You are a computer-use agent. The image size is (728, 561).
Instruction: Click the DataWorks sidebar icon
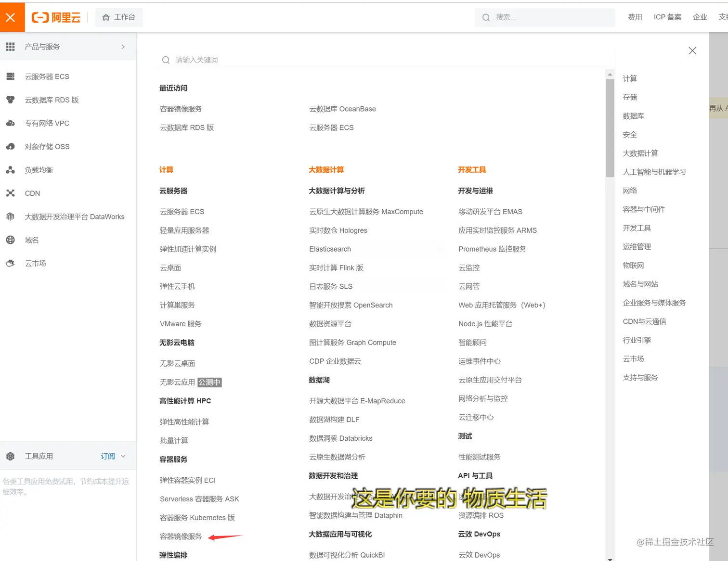(10, 217)
